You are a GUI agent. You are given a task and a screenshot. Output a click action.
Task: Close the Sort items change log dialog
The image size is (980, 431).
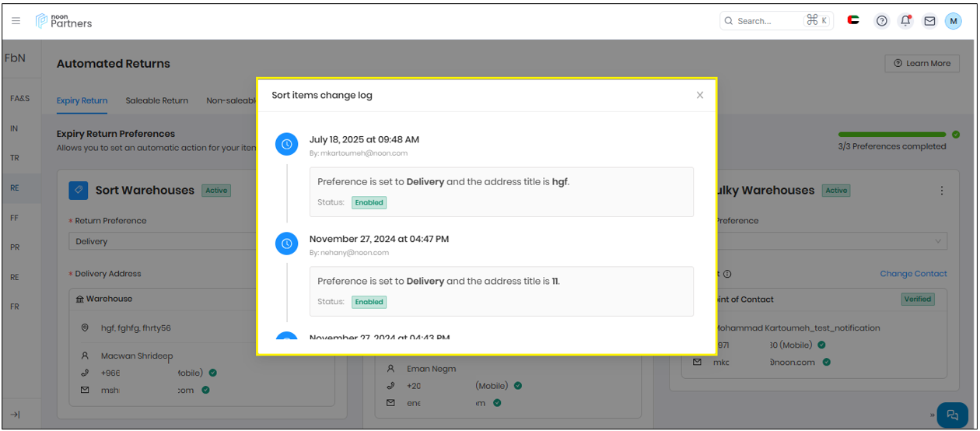pyautogui.click(x=699, y=95)
